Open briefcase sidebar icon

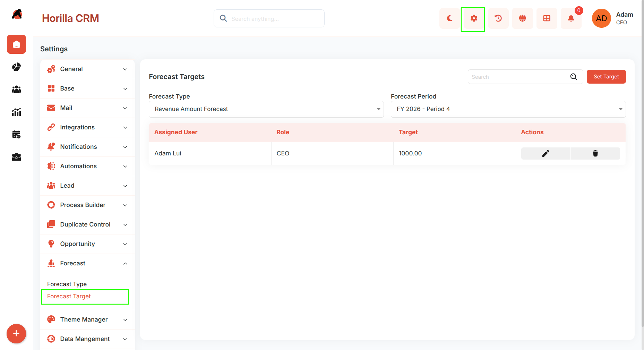tap(16, 157)
